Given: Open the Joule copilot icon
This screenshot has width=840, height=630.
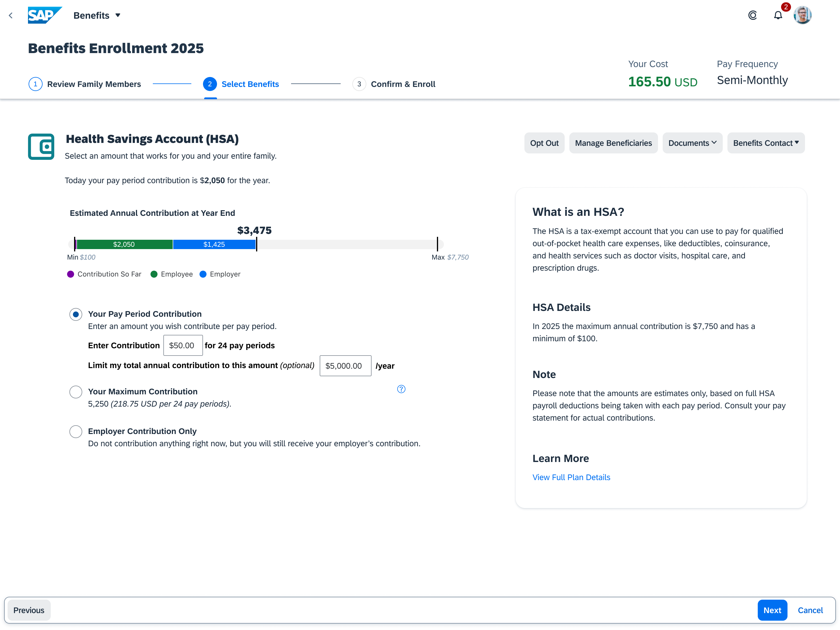Looking at the screenshot, I should click(752, 15).
